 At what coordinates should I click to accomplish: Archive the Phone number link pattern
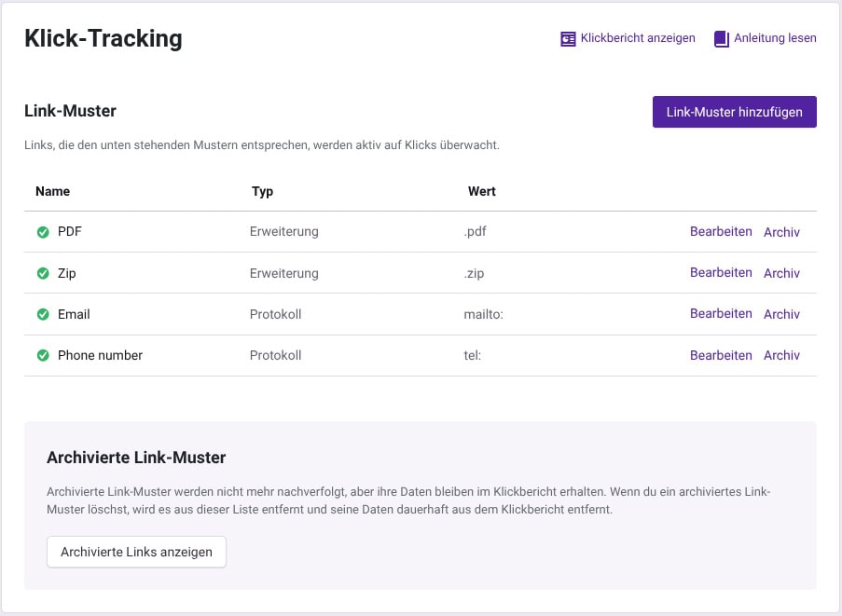click(781, 355)
